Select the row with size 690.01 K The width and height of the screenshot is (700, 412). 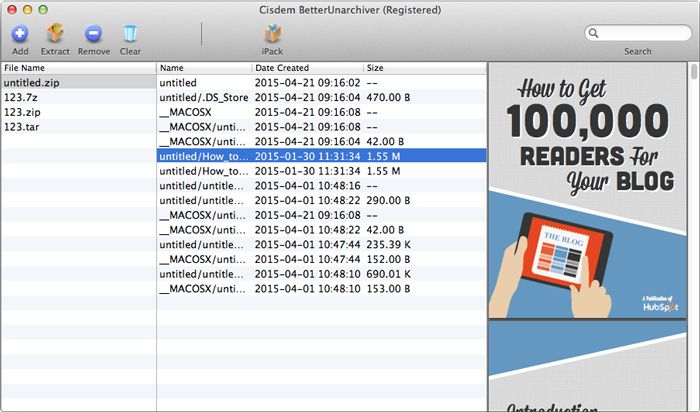point(321,274)
